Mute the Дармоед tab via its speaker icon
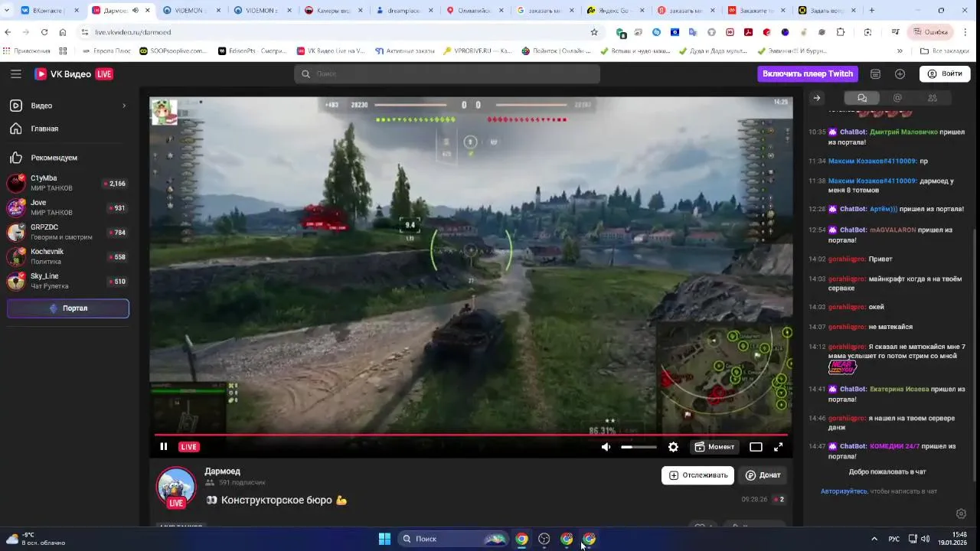The width and height of the screenshot is (980, 551). coord(136,11)
